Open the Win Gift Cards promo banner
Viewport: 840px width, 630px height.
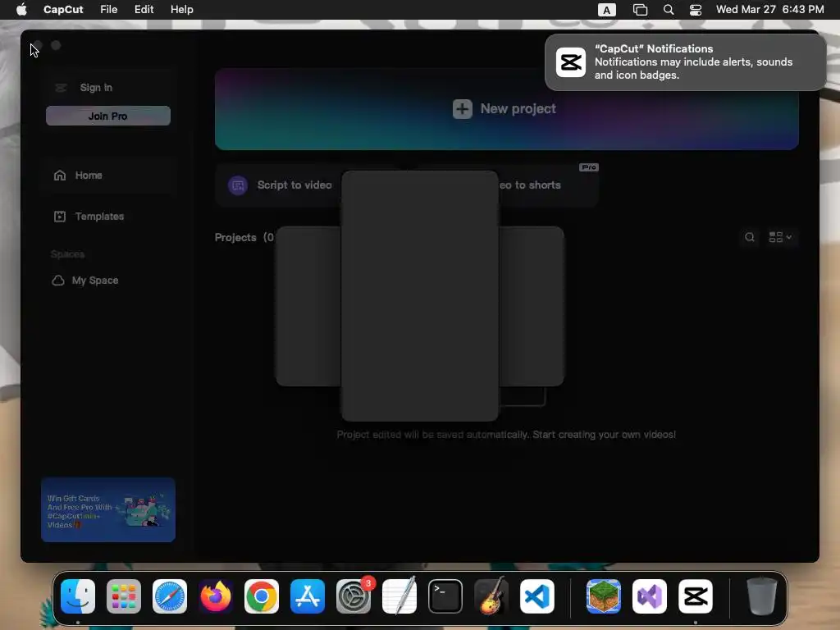coord(108,509)
